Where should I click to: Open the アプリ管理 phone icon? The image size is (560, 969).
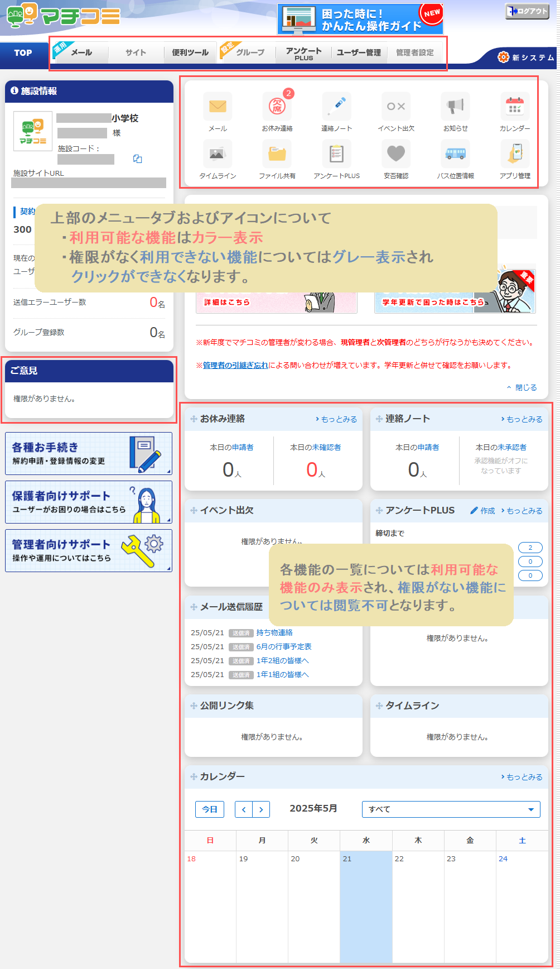coord(514,153)
